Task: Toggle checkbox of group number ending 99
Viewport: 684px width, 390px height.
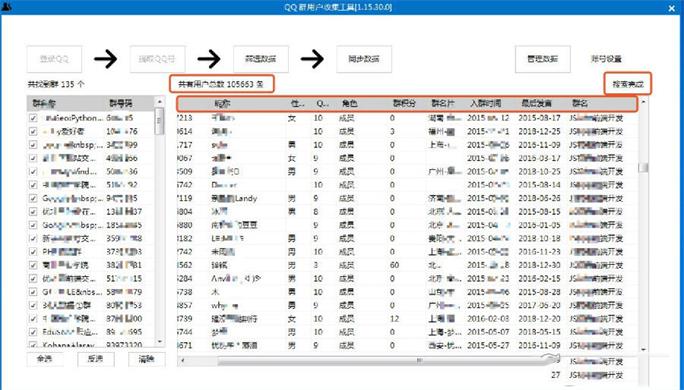Action: 33,145
